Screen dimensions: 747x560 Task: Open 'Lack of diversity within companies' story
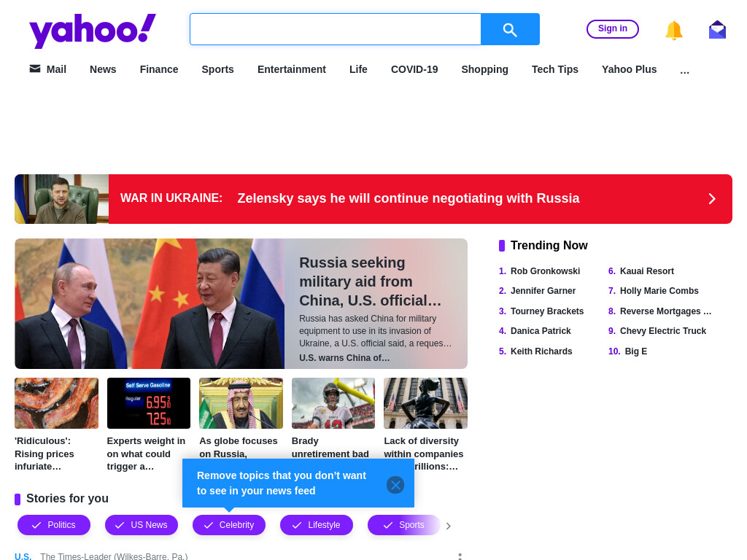click(424, 454)
